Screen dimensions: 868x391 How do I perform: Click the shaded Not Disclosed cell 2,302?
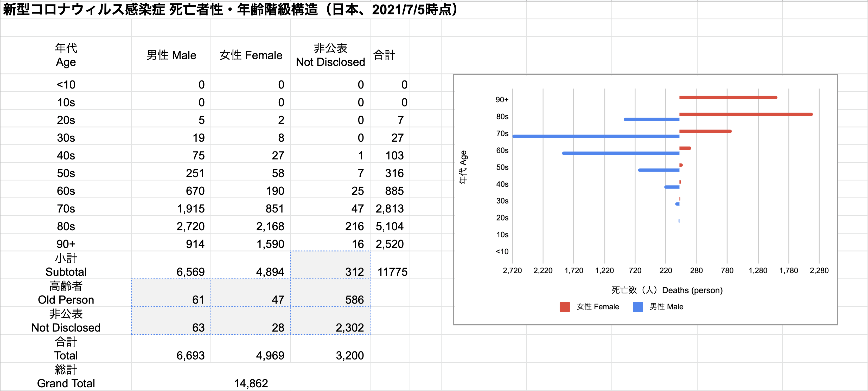pos(330,320)
